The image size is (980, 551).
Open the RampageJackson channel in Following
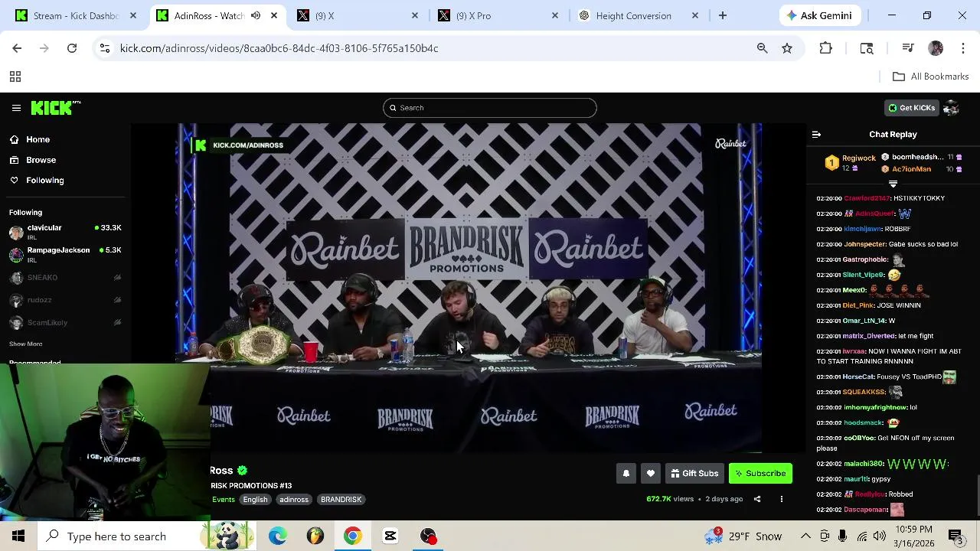65,254
